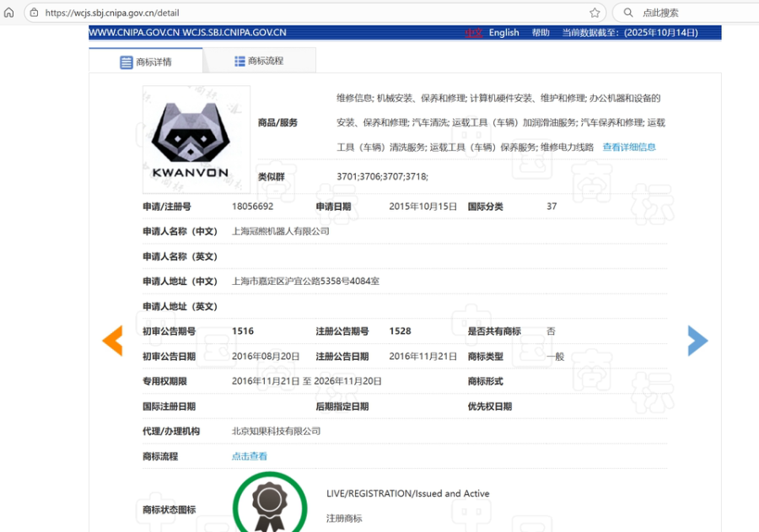
Task: Go to previous record via orange left arrow
Action: tap(113, 341)
